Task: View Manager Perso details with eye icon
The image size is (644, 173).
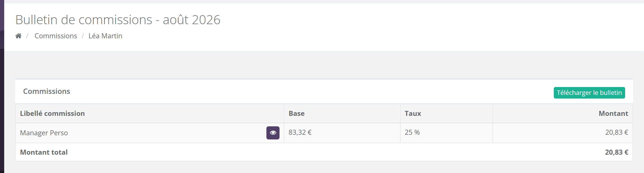Action: [x=273, y=133]
